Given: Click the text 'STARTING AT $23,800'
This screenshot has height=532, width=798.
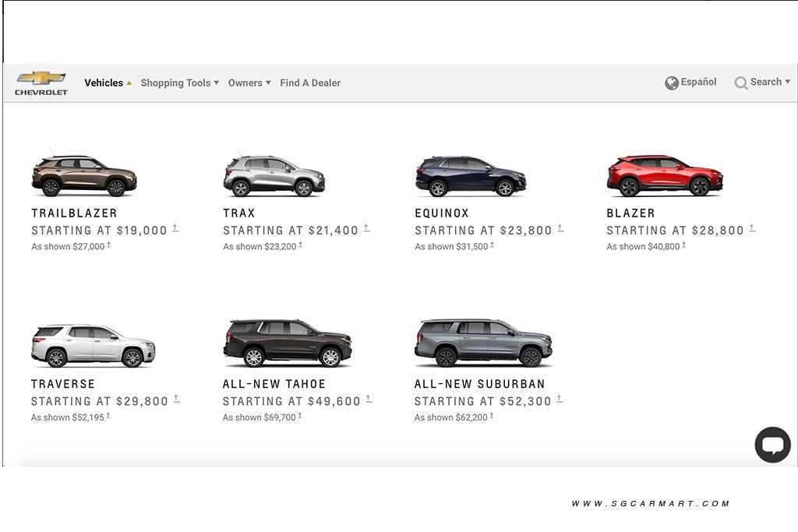Looking at the screenshot, I should tap(483, 231).
